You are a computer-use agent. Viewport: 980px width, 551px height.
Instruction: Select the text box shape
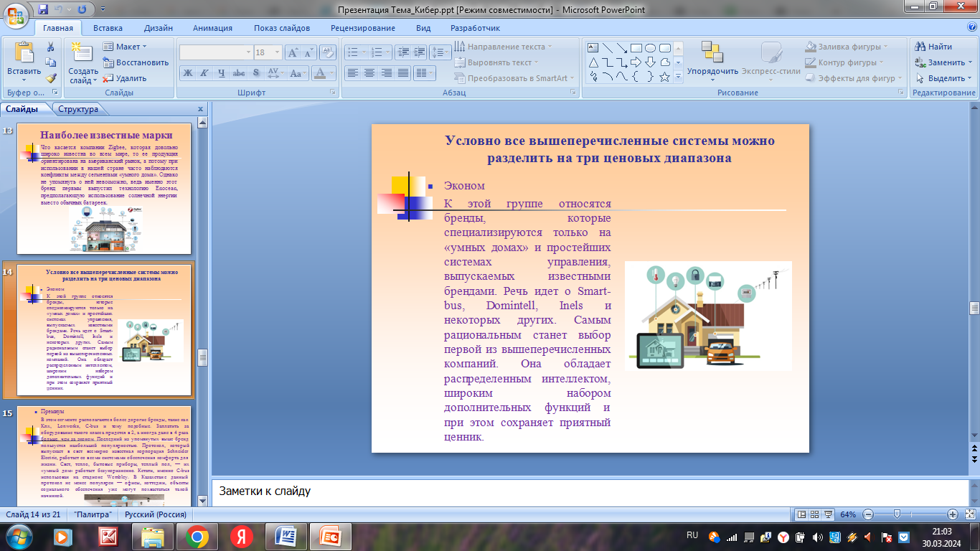[593, 48]
